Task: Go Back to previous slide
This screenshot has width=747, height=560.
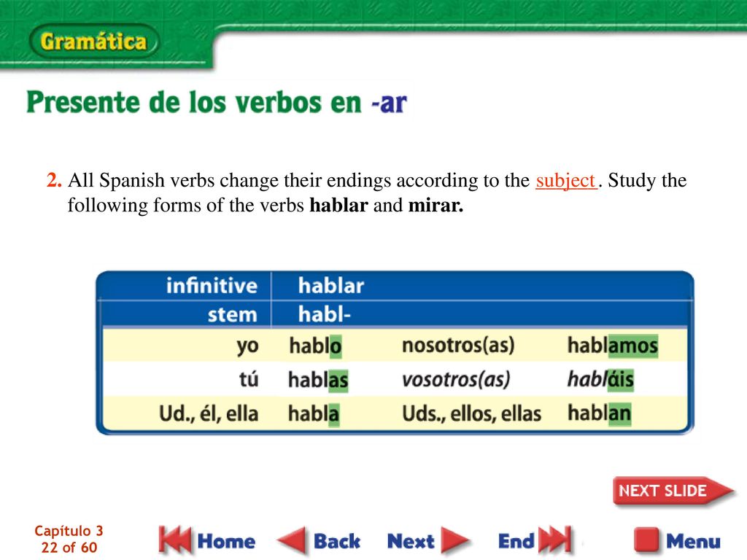Action: coord(337,542)
